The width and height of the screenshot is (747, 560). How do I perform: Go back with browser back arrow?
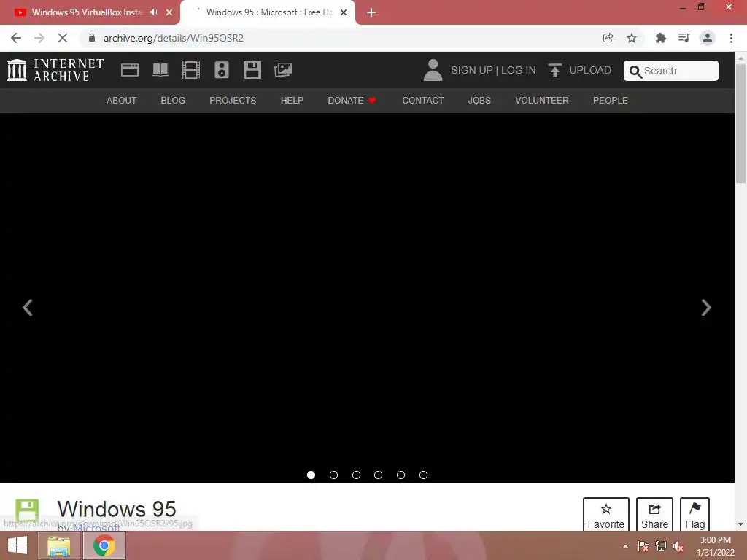(x=16, y=38)
